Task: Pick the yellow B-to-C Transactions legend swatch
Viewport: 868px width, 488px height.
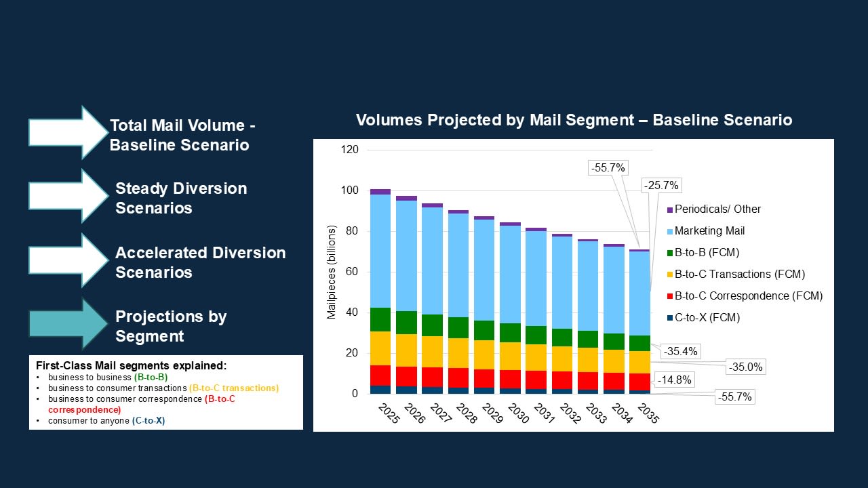Action: tap(669, 274)
